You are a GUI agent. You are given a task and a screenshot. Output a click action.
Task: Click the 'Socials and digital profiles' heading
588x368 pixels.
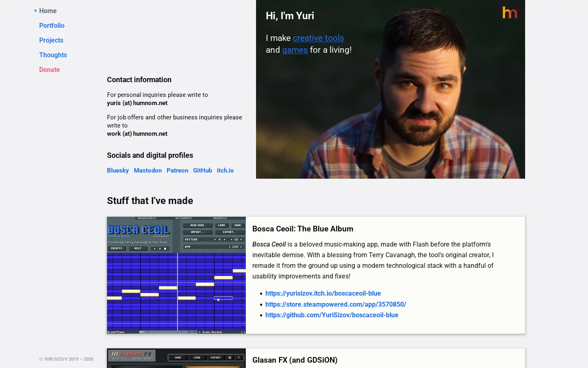(150, 155)
